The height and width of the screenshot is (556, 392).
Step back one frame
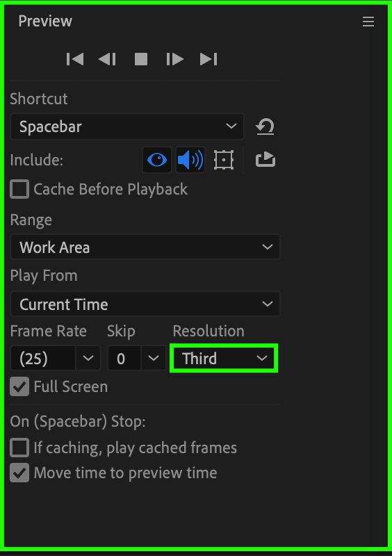coord(107,59)
